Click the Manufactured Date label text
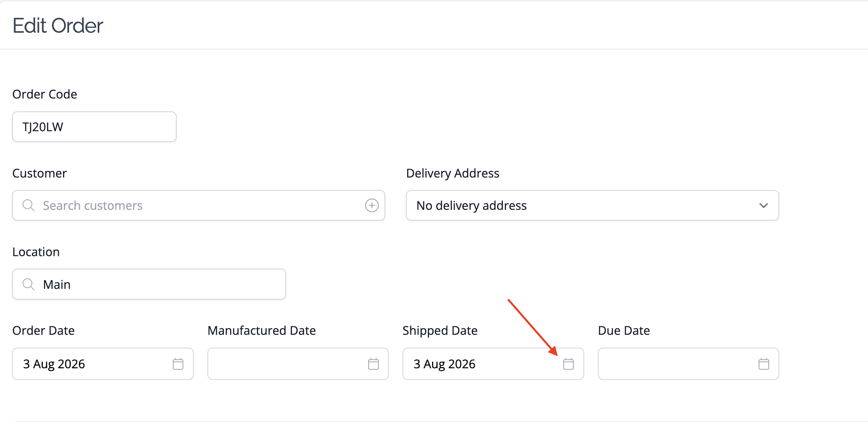Viewport: 868px width, 422px height. 262,331
